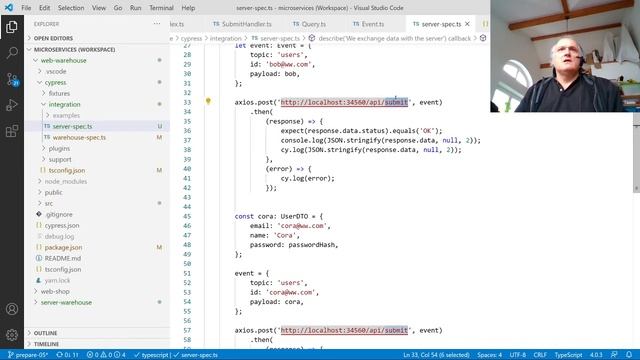Click the lightbulb code action on line 33
Viewport: 640px width, 360px height.
point(208,101)
